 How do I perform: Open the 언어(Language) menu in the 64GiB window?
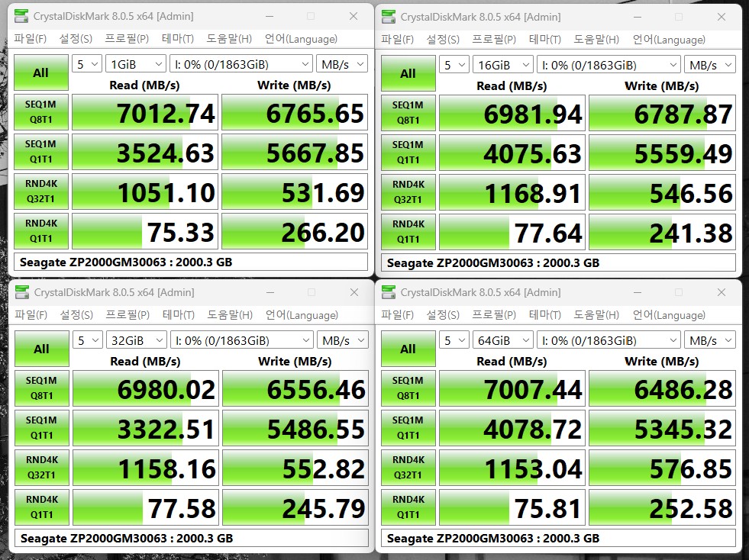(x=668, y=314)
